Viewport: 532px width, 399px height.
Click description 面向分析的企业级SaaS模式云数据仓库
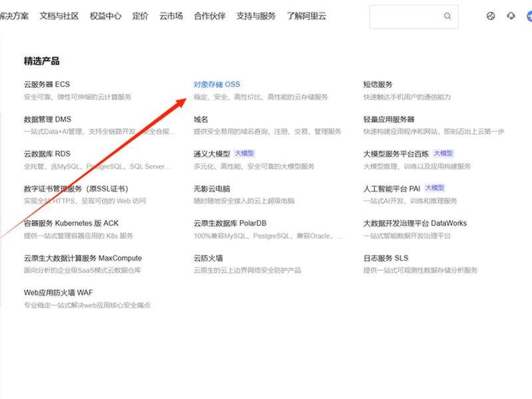[x=82, y=271]
